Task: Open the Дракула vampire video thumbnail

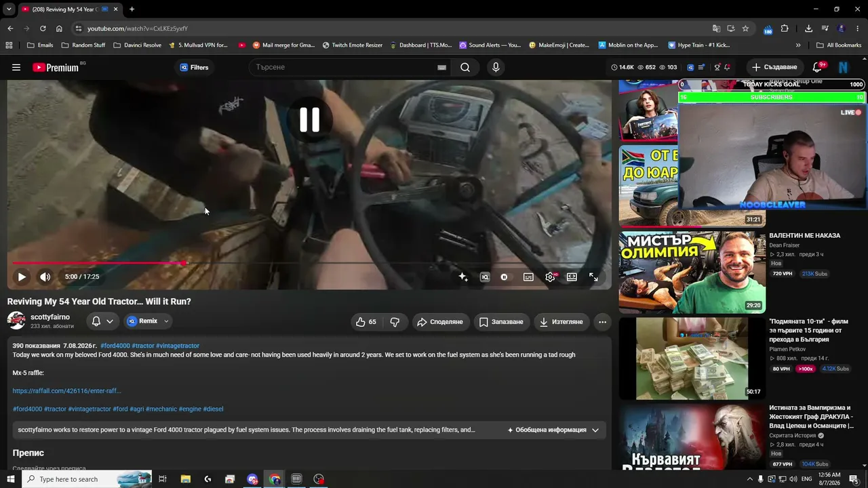Action: pos(692,437)
